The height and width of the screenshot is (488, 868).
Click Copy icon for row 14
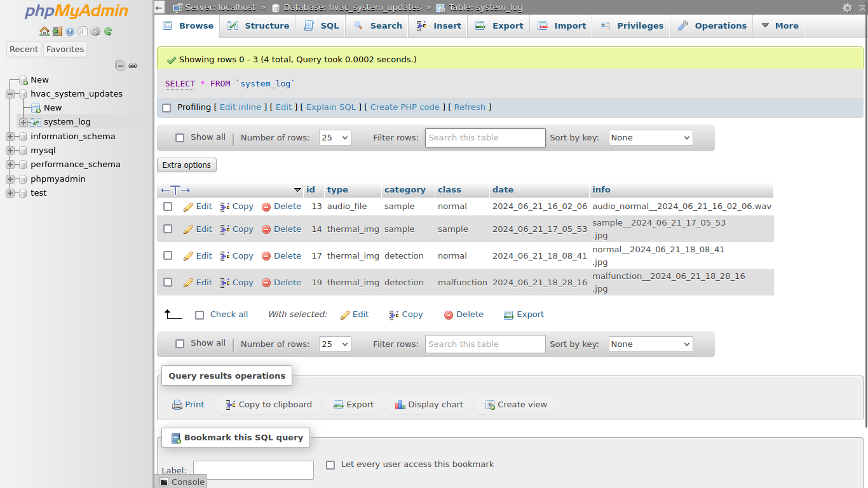coord(225,229)
